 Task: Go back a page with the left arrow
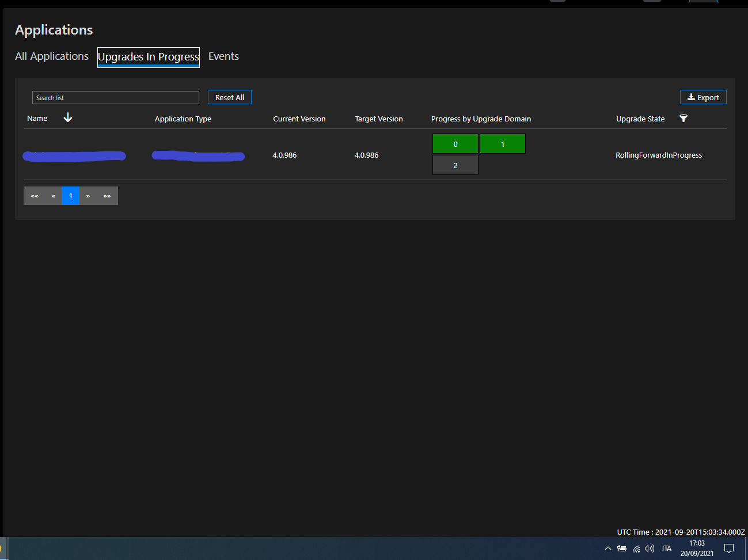click(53, 196)
